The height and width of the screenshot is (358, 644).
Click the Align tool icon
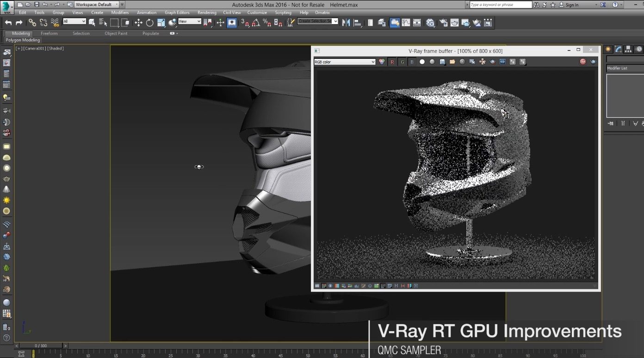point(357,23)
